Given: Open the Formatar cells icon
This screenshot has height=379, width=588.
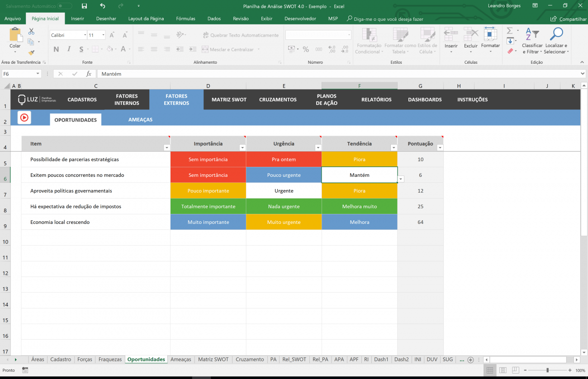Looking at the screenshot, I should click(490, 35).
